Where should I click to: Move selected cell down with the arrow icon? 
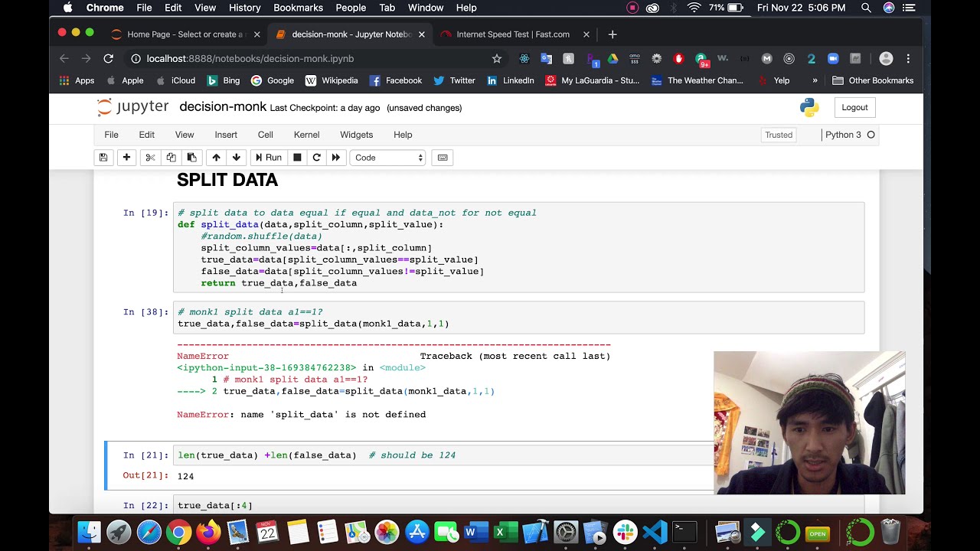(x=236, y=158)
